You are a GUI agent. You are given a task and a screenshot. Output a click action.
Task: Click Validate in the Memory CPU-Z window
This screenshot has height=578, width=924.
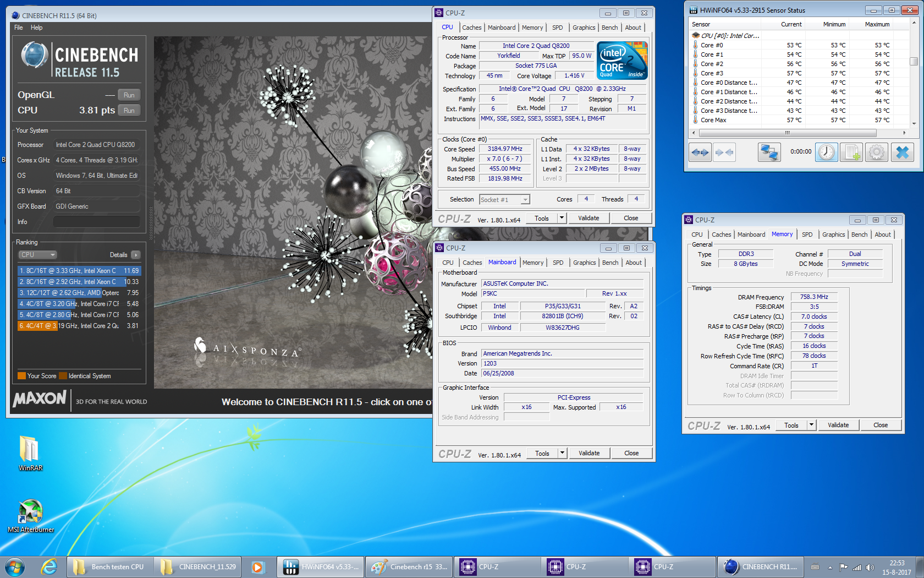(x=838, y=425)
